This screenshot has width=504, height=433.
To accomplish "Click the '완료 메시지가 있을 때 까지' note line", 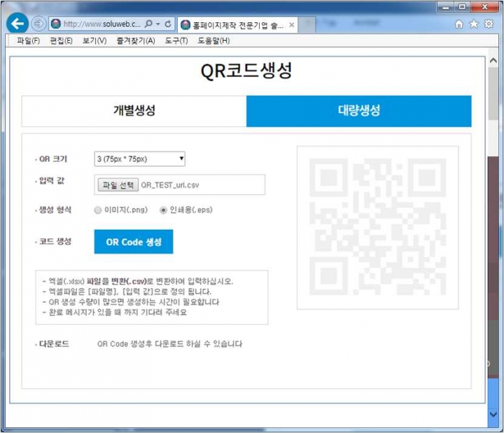I will tap(114, 312).
